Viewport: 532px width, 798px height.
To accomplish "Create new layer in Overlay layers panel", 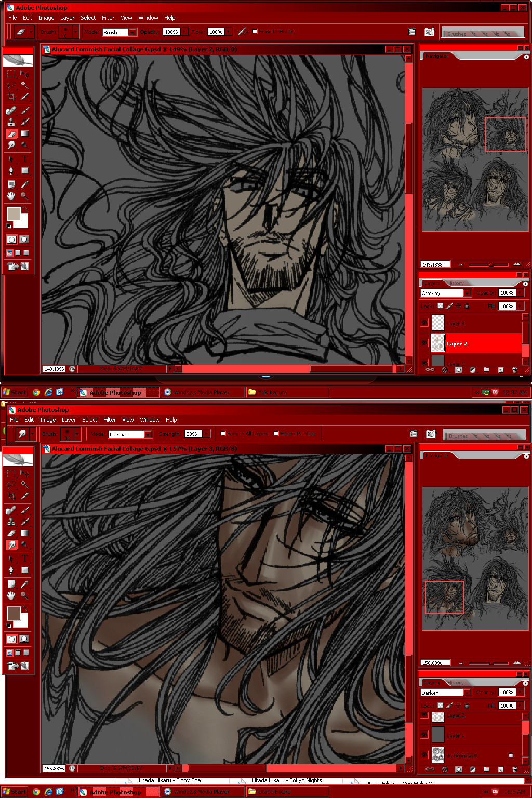I will pos(500,370).
